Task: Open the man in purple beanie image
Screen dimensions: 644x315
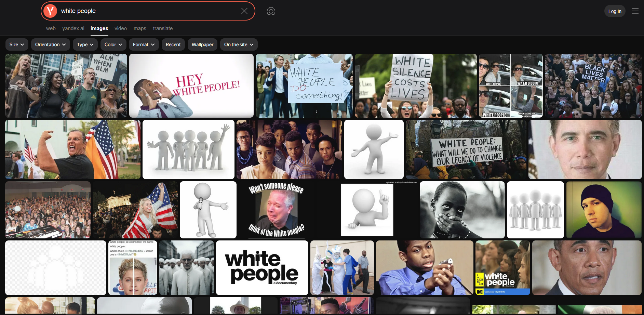Action: coord(604,210)
